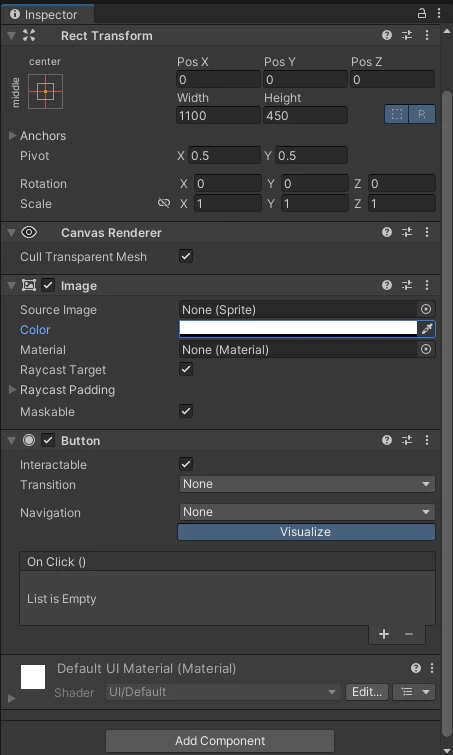This screenshot has width=453, height=755.
Task: Disable the Button component checkbox
Action: [48, 440]
